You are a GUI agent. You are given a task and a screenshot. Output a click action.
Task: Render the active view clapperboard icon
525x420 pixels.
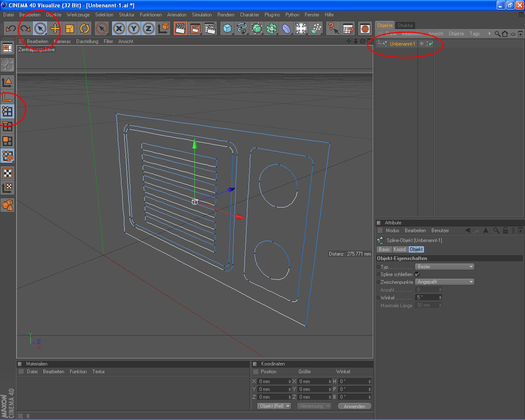click(x=180, y=28)
